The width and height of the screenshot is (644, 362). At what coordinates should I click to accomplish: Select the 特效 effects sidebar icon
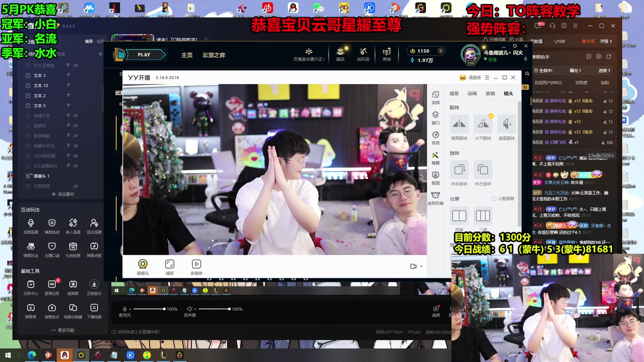click(x=435, y=158)
